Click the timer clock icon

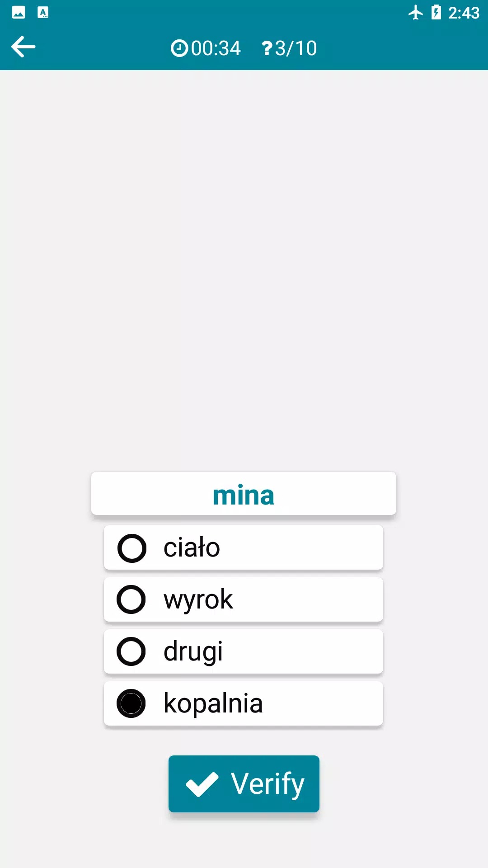coord(179,48)
